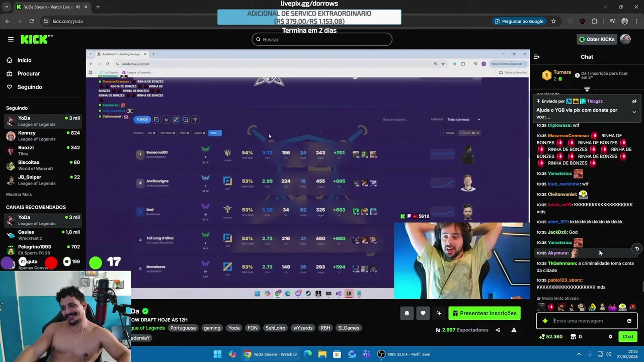This screenshot has width=644, height=362.
Task: Open Procurar in sidebar
Action: 23,73
